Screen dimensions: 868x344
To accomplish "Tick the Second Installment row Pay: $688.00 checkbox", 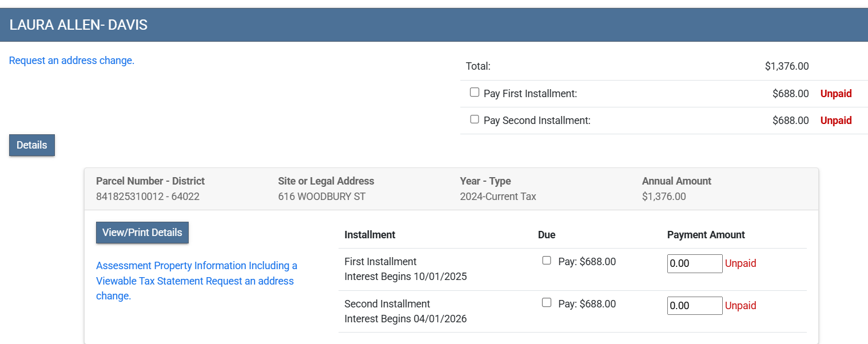I will [547, 303].
